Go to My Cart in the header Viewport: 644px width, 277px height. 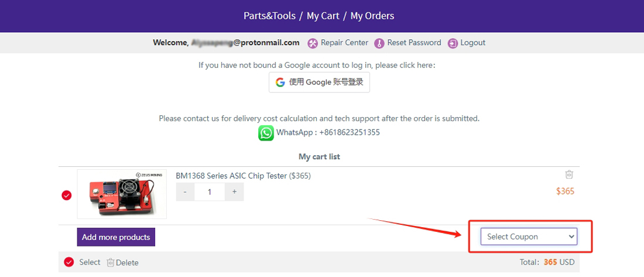[323, 16]
